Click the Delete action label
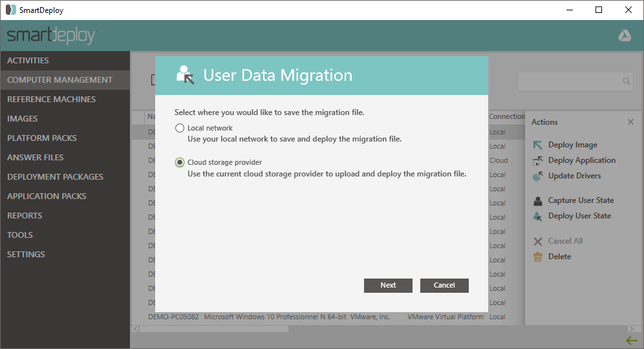Image resolution: width=644 pixels, height=349 pixels. click(559, 257)
